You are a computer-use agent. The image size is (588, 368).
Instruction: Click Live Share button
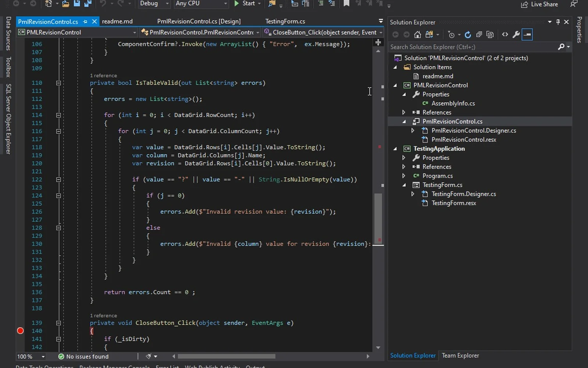[x=539, y=4]
